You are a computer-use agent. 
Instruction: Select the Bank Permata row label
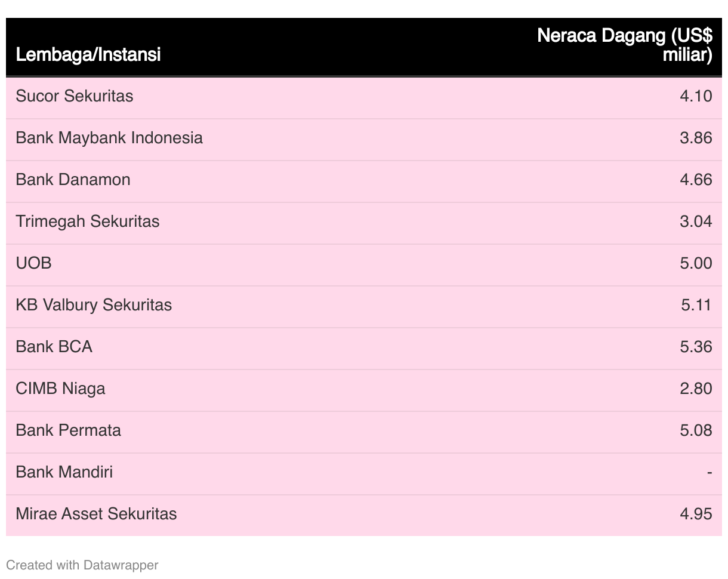(69, 430)
